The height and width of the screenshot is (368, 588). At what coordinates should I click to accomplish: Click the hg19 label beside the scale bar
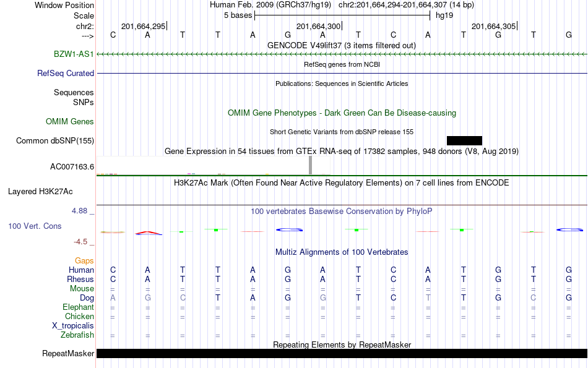pyautogui.click(x=444, y=15)
